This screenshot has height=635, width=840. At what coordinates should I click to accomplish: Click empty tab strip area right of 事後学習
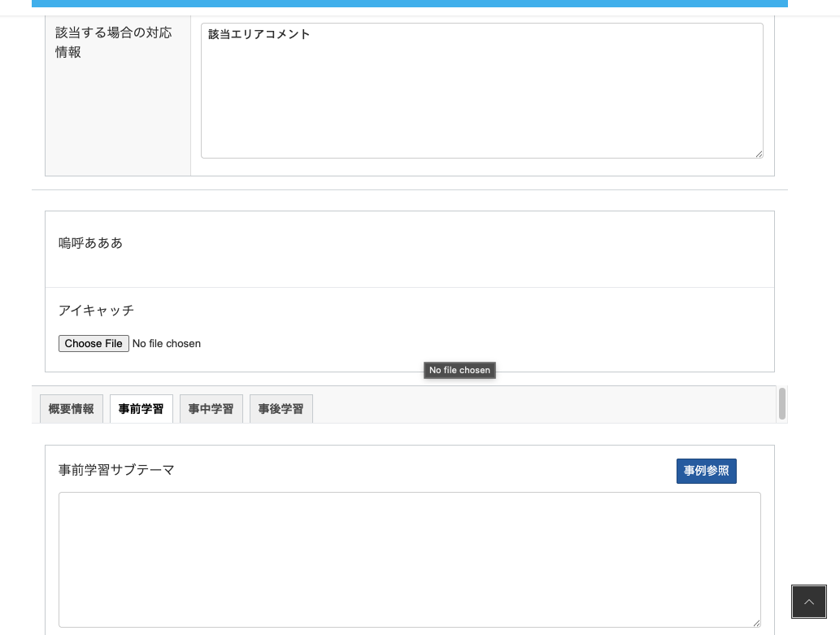point(537,405)
